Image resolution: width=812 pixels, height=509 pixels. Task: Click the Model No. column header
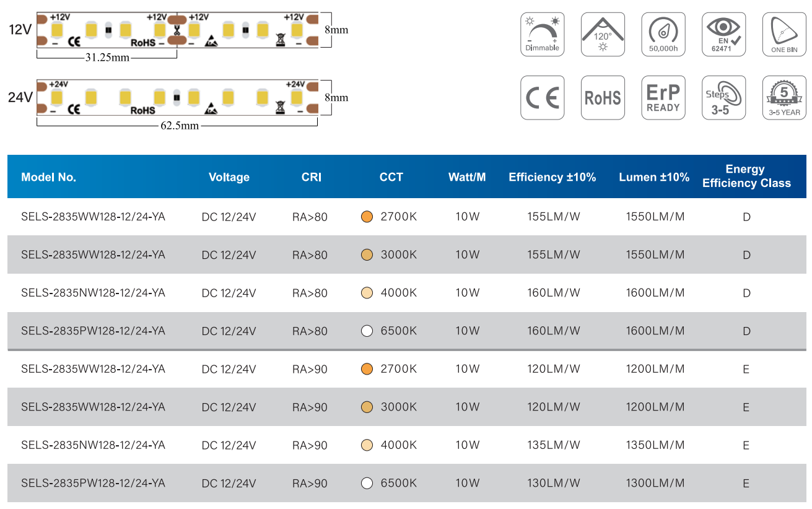point(48,177)
